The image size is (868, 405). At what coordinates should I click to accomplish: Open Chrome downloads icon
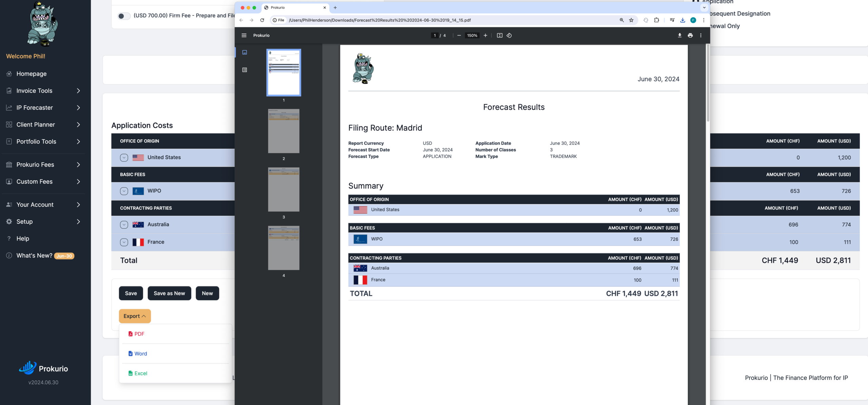[x=683, y=20]
